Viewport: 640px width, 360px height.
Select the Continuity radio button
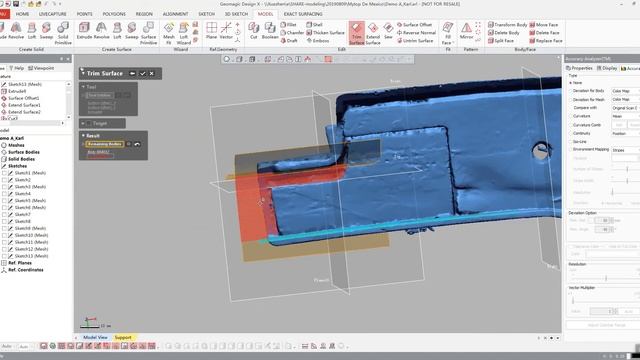tap(571, 133)
